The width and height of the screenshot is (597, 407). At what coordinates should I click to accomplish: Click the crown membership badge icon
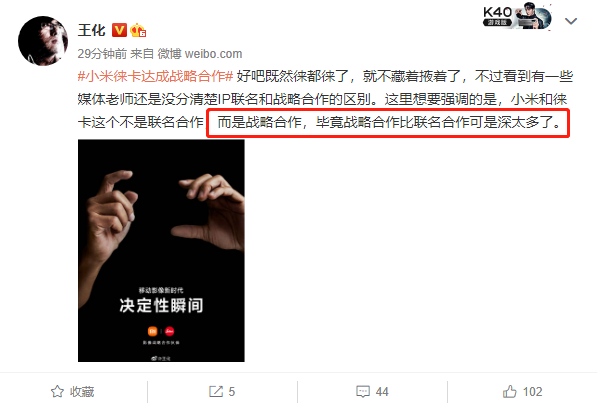pyautogui.click(x=138, y=30)
